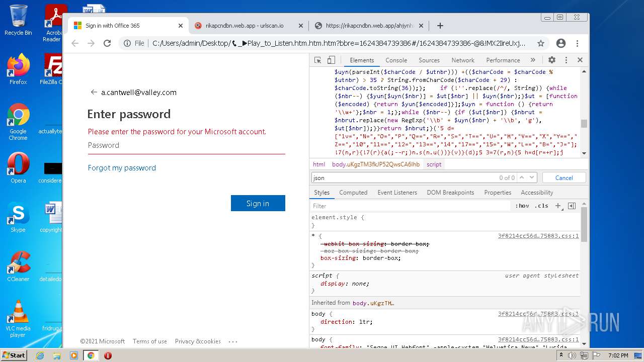Toggle the device toolbar icon
The height and width of the screenshot is (362, 644).
tap(331, 60)
